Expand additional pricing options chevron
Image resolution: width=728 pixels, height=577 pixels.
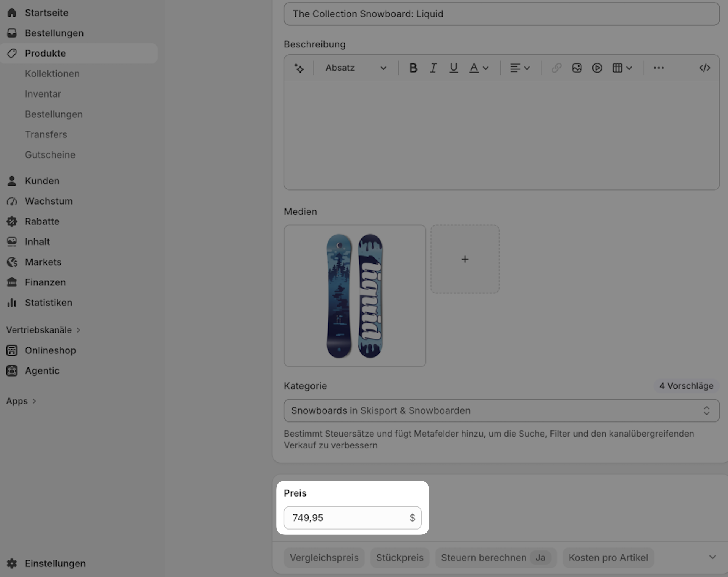[712, 557]
